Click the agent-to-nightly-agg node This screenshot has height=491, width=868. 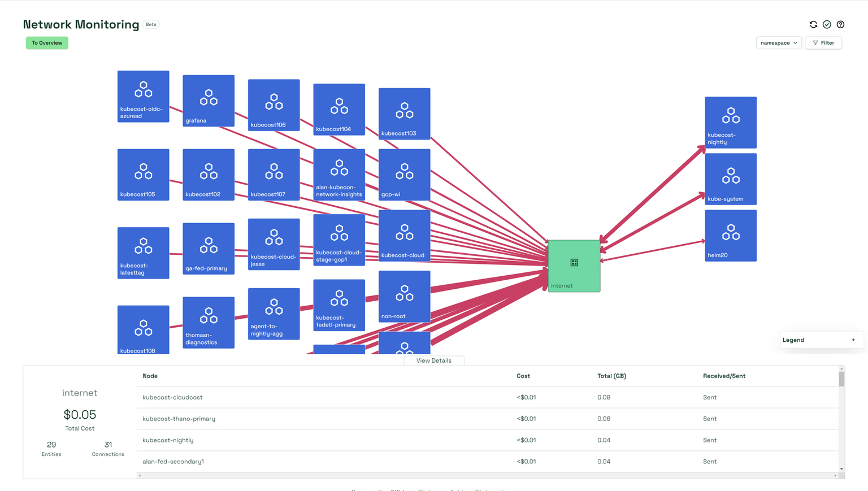coord(274,314)
